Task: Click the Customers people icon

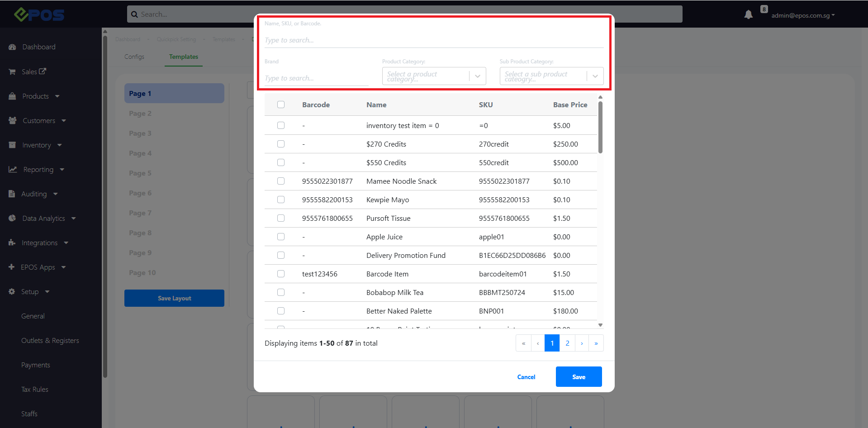Action: pos(13,120)
